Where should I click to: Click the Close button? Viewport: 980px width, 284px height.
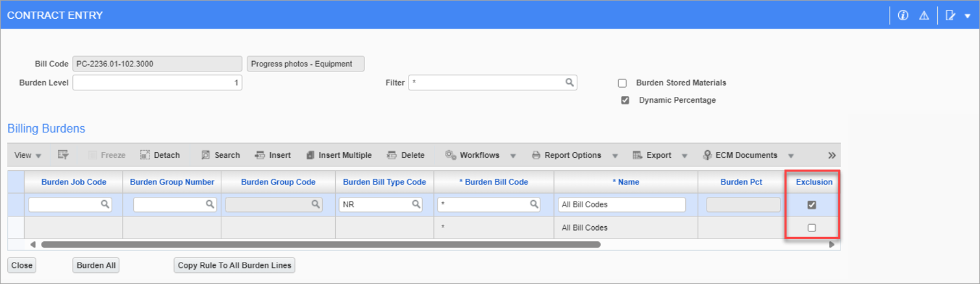(x=22, y=265)
